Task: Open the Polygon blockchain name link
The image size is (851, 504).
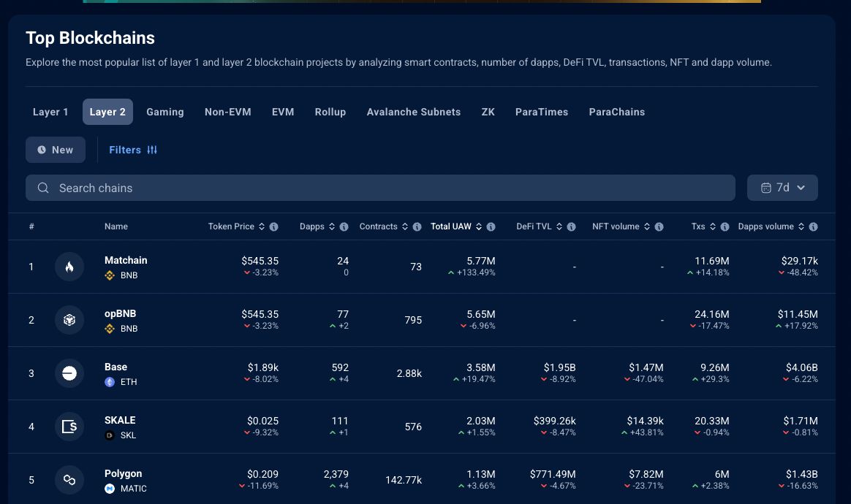Action: click(x=123, y=473)
